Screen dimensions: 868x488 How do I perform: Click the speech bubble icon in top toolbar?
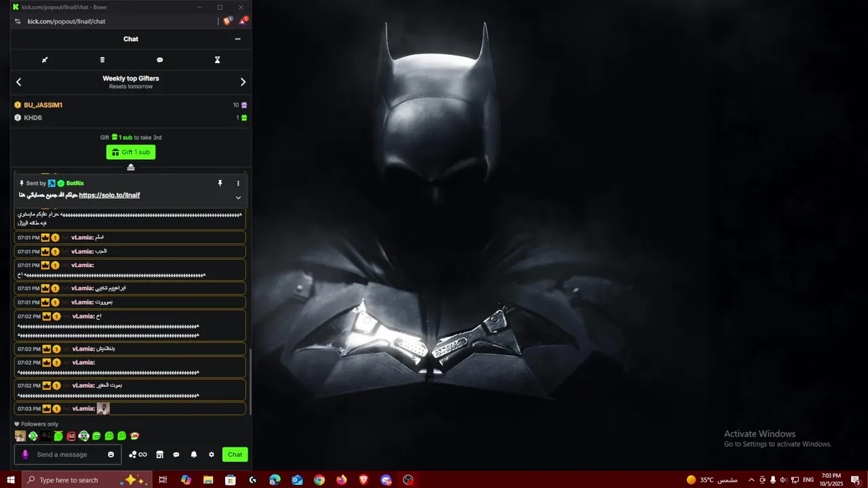coord(160,60)
